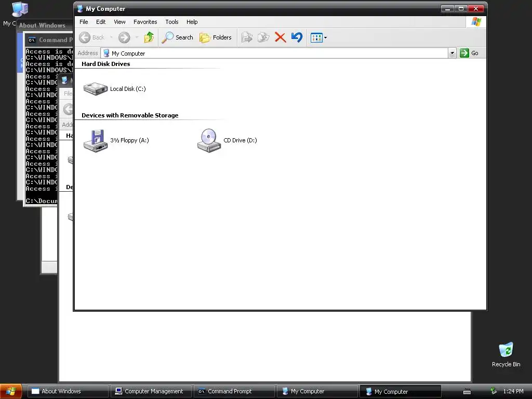532x399 pixels.
Task: Click the Back arrow button
Action: 91,37
